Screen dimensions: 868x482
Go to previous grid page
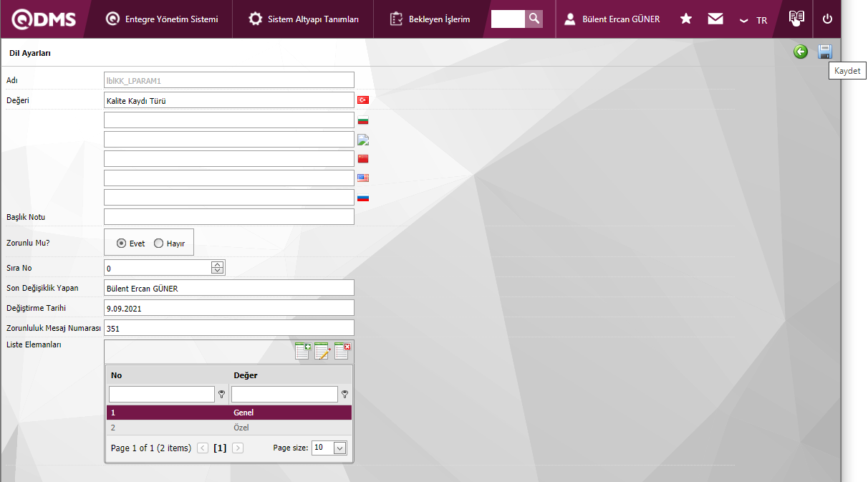click(x=203, y=448)
